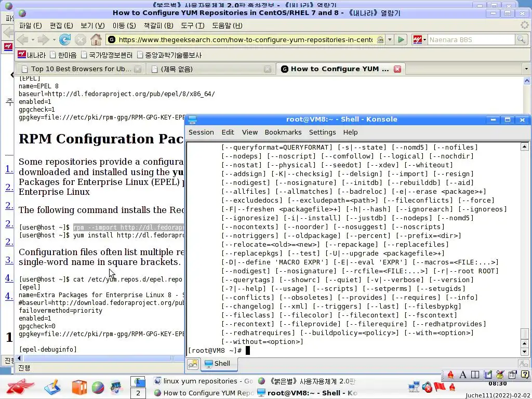Launch the orange file manager taskbar icon
The height and width of the screenshot is (399, 532).
coord(79,388)
